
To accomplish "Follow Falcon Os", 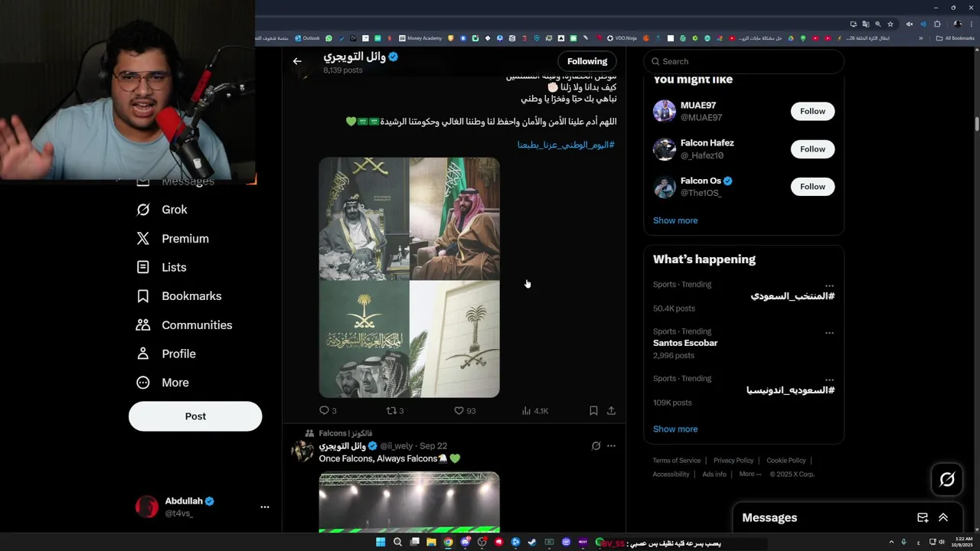I will click(x=812, y=187).
